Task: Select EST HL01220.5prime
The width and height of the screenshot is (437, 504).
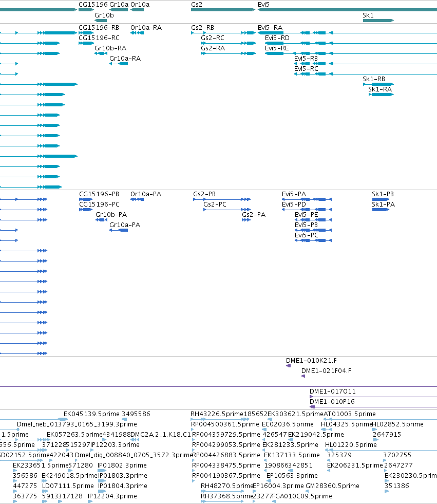Action: tap(351, 445)
